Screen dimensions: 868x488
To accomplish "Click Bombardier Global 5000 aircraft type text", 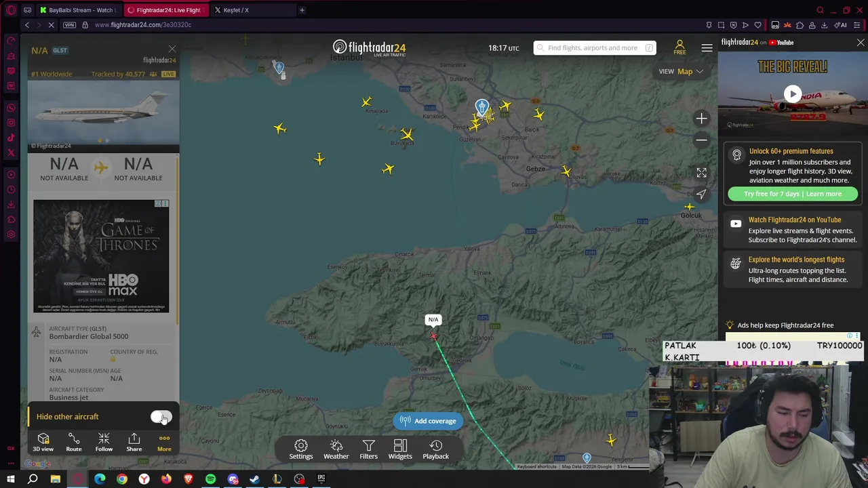I will [88, 336].
